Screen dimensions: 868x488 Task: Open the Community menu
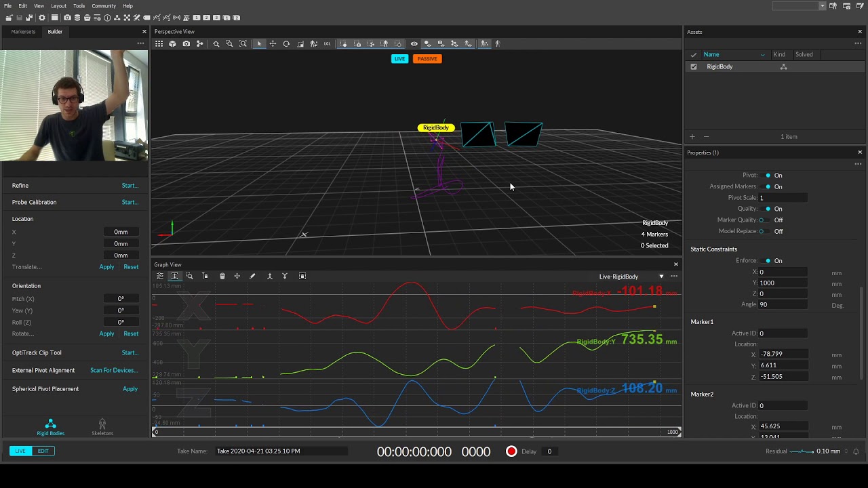[x=104, y=6]
